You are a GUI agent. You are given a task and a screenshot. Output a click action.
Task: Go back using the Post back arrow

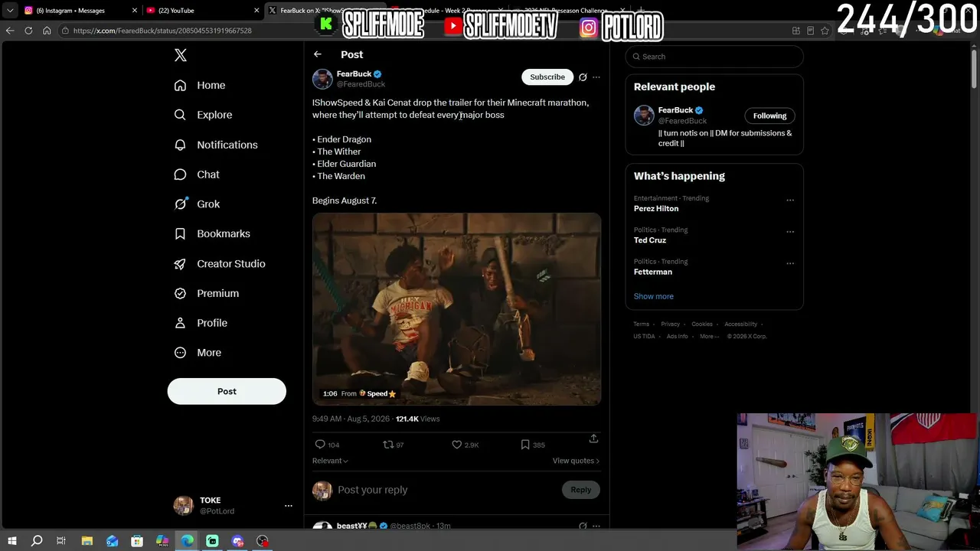tap(318, 54)
